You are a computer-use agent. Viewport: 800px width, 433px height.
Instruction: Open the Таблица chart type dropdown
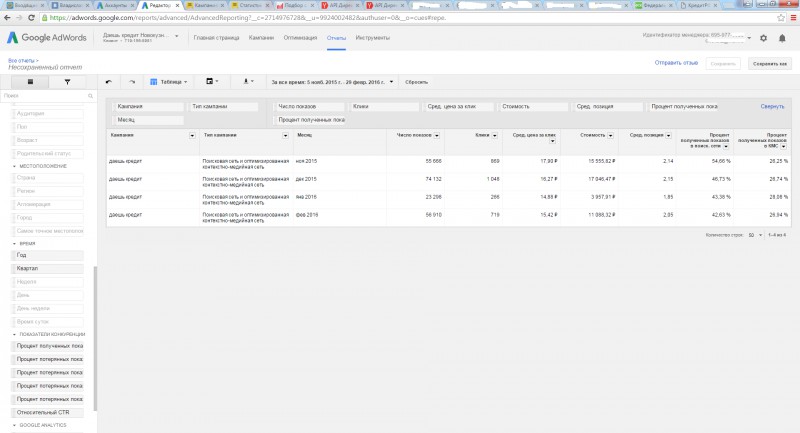pyautogui.click(x=169, y=82)
